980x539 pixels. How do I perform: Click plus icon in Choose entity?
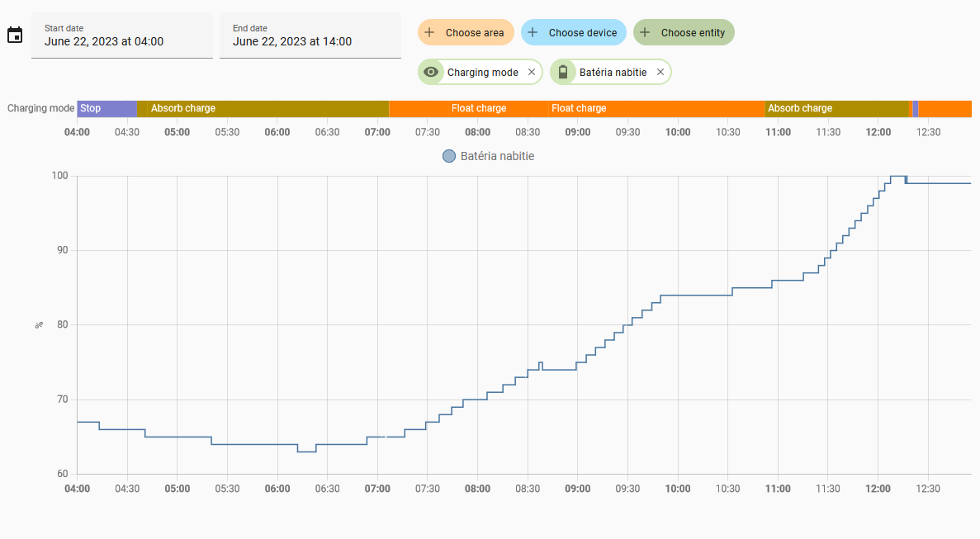pos(645,32)
